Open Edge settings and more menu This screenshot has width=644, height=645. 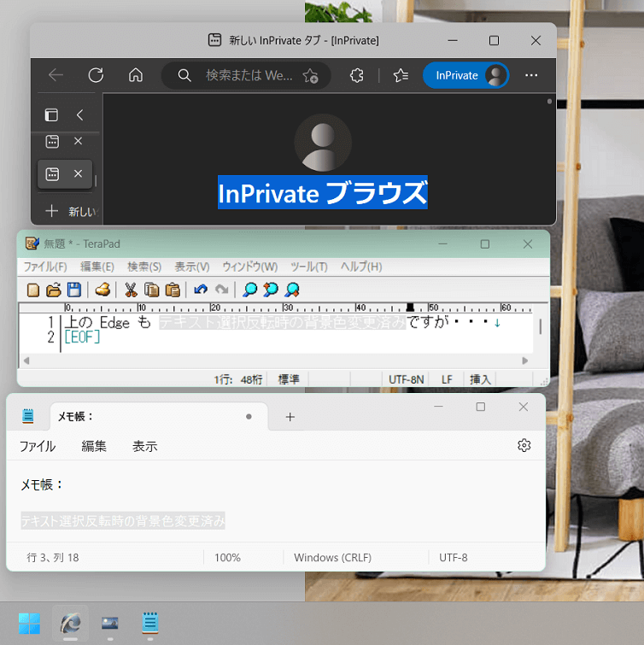(x=531, y=75)
